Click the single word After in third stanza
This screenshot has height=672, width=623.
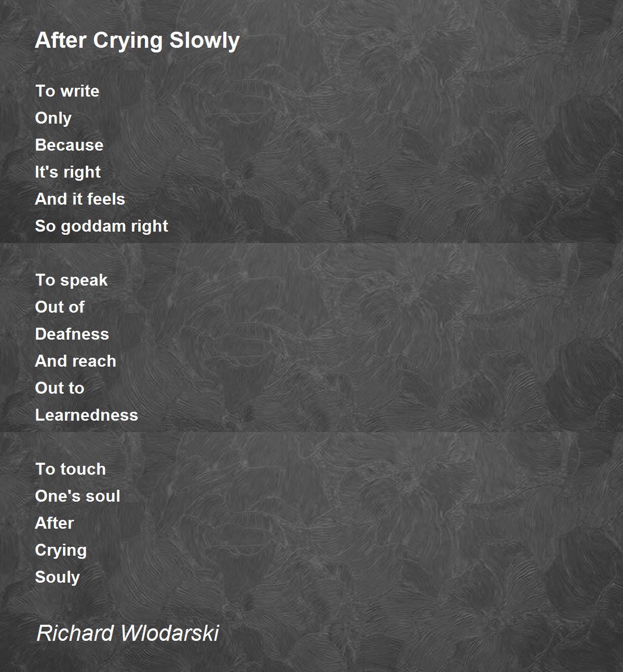coord(54,523)
